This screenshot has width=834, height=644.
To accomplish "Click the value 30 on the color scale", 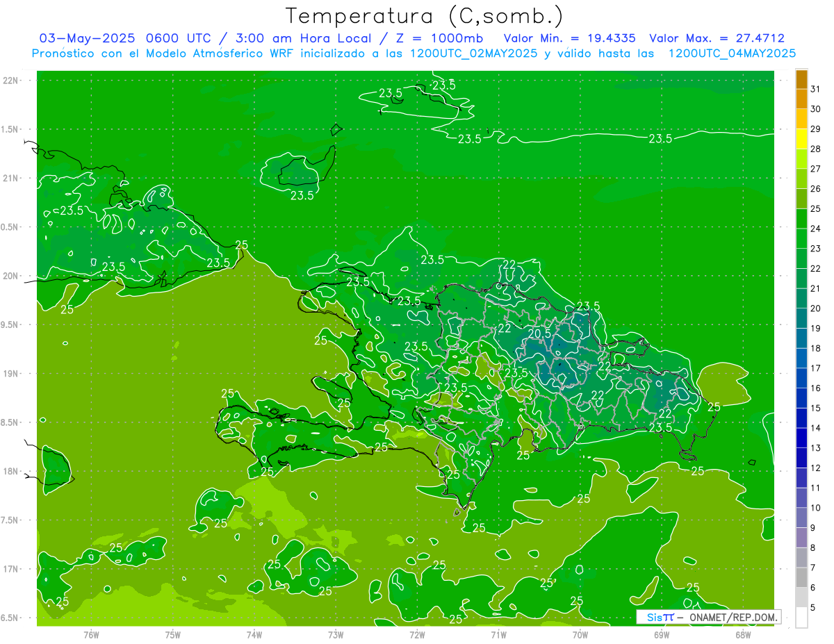I will coord(816,109).
